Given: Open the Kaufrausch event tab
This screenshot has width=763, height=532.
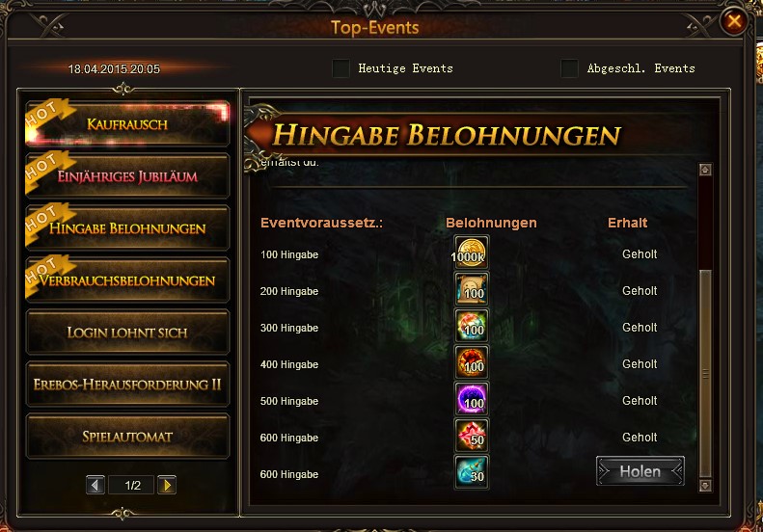Looking at the screenshot, I should 127,123.
